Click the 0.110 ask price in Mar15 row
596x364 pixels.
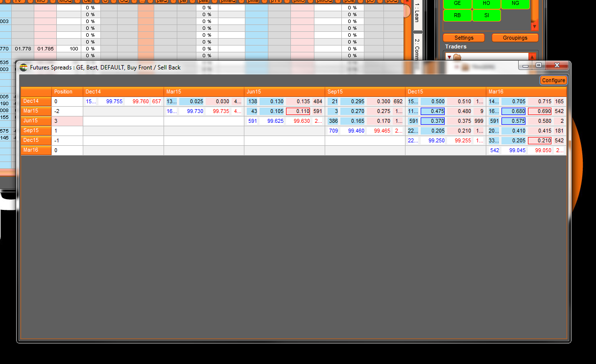coord(298,111)
